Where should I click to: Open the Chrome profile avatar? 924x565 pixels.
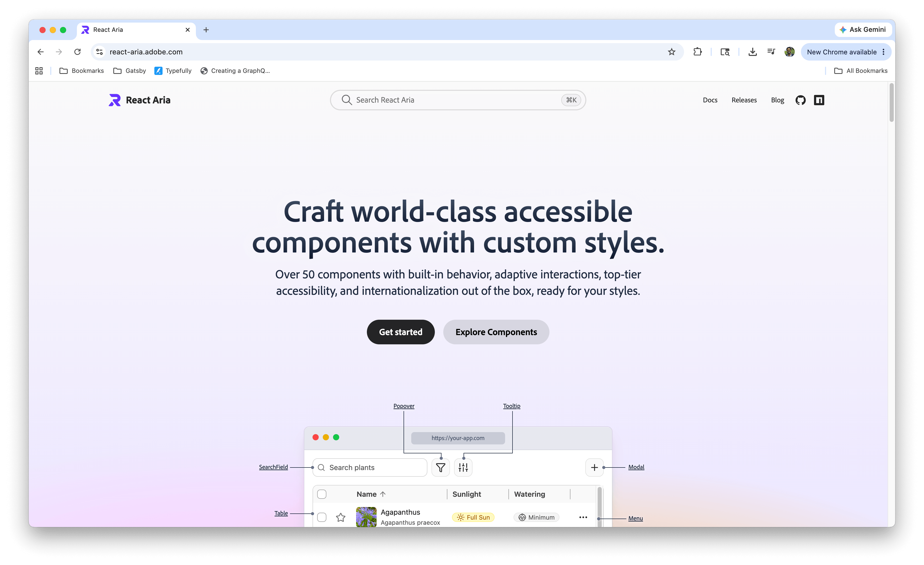(789, 52)
